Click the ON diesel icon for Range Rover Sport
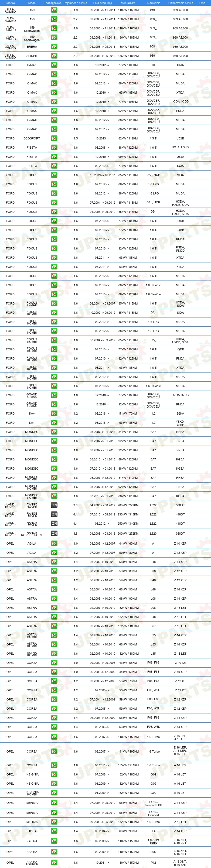Viewport: 211px width, 868px height. 54,534
